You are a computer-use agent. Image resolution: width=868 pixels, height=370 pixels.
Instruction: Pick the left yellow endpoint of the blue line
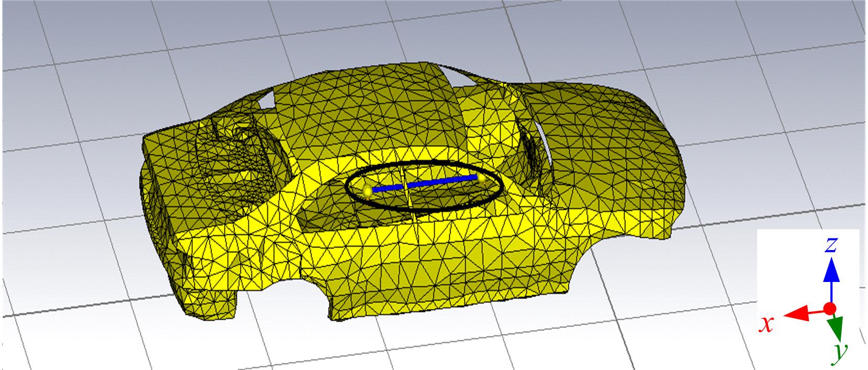368,191
